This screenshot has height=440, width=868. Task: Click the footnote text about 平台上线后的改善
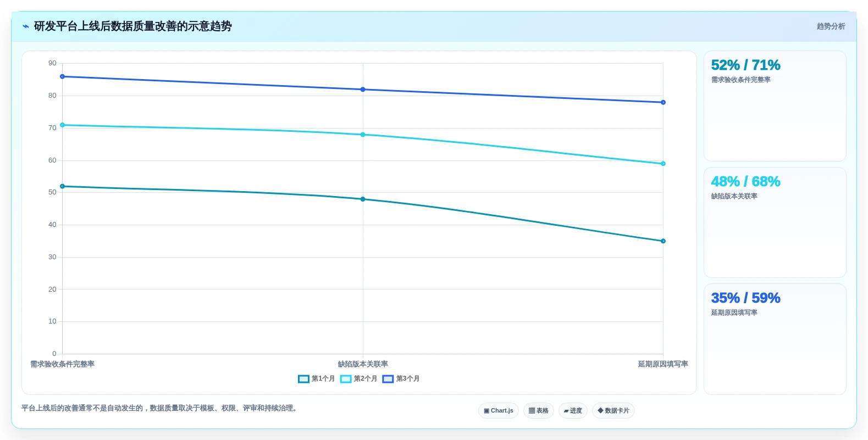pos(161,408)
